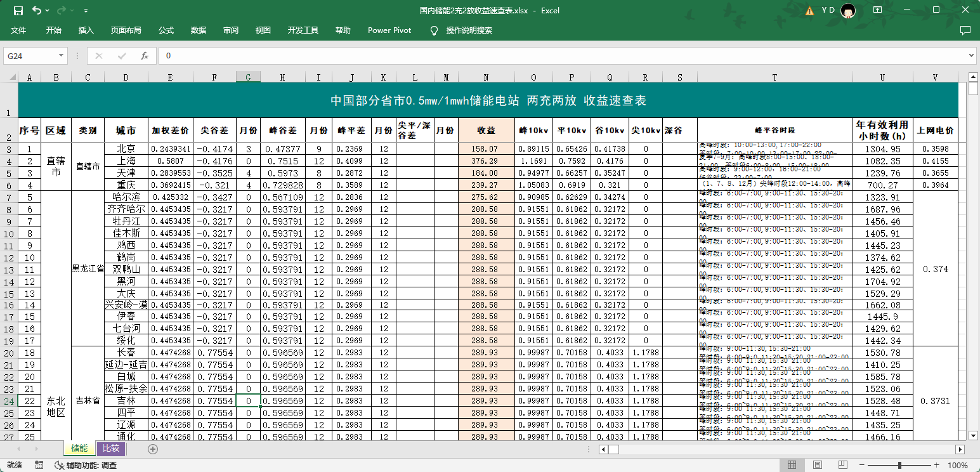Image resolution: width=980 pixels, height=472 pixels.
Task: Click the cell with value 1304.95
Action: (x=882, y=149)
